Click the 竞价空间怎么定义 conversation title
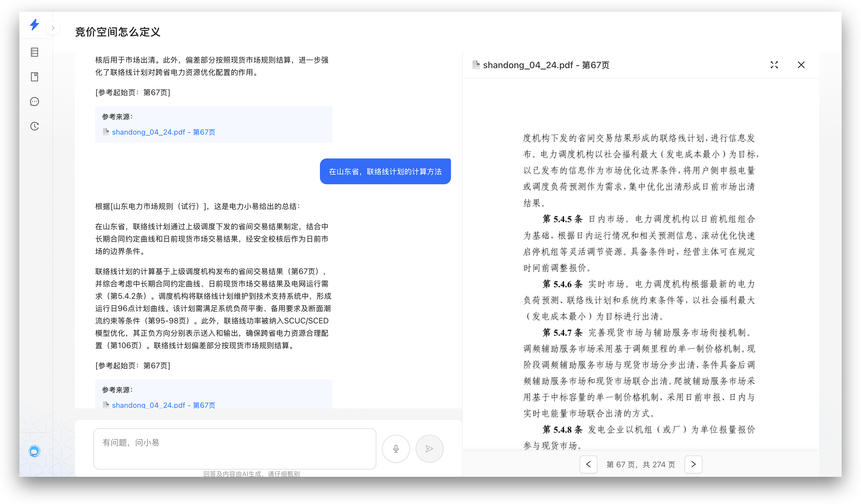Image resolution: width=861 pixels, height=504 pixels. 118,32
